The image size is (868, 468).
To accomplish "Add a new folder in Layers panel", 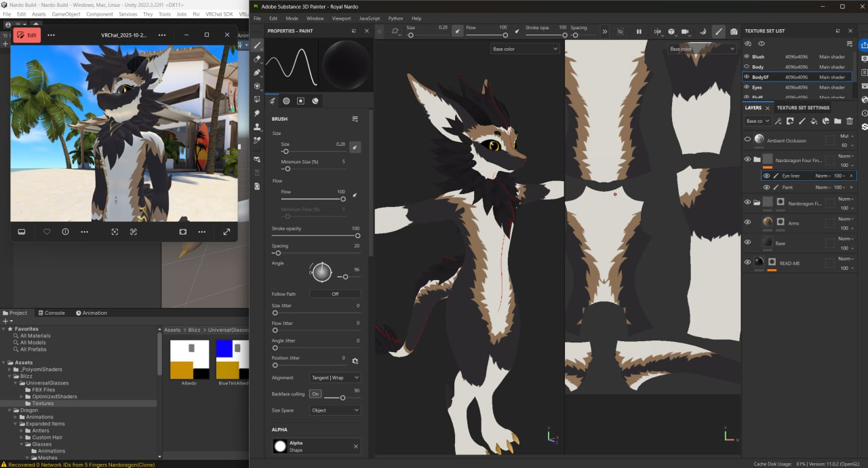I will click(837, 121).
